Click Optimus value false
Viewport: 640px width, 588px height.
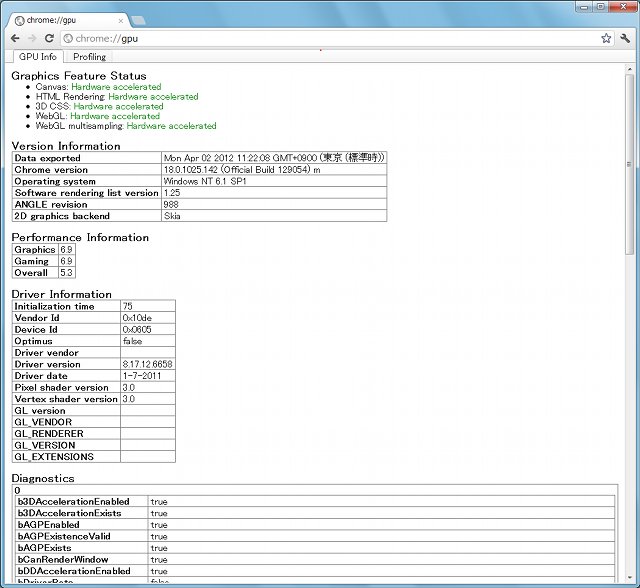[x=148, y=341]
